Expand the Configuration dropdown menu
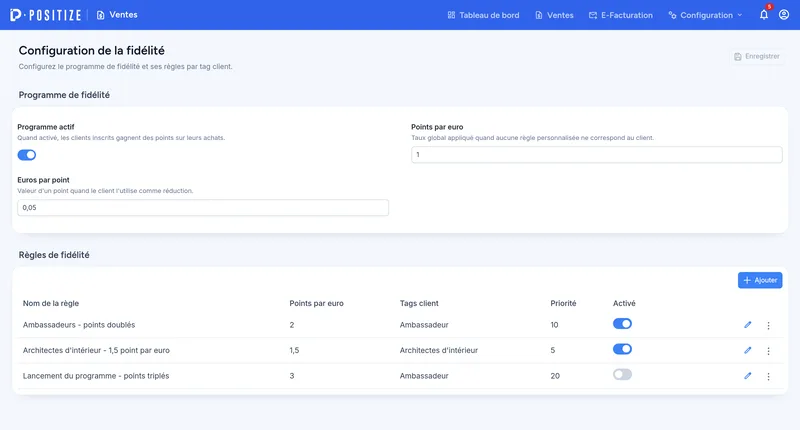 [x=705, y=15]
